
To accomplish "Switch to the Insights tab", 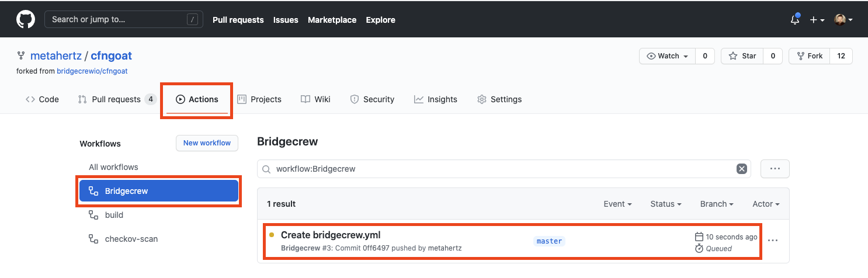I will (x=436, y=99).
